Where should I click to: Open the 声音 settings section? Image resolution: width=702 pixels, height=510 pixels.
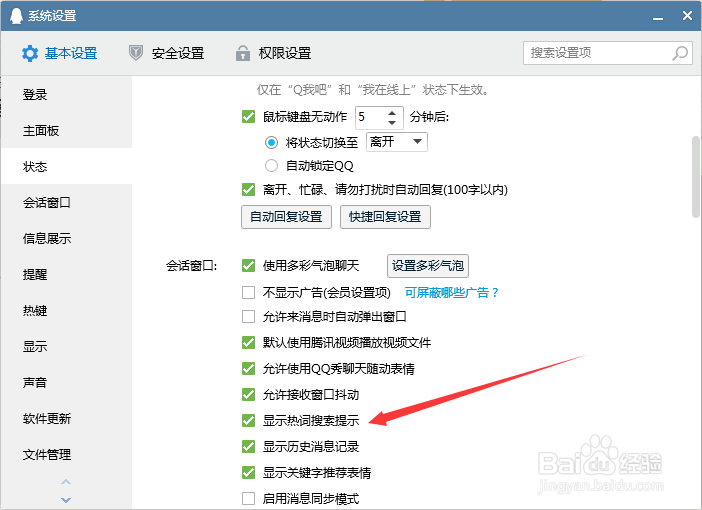click(66, 382)
